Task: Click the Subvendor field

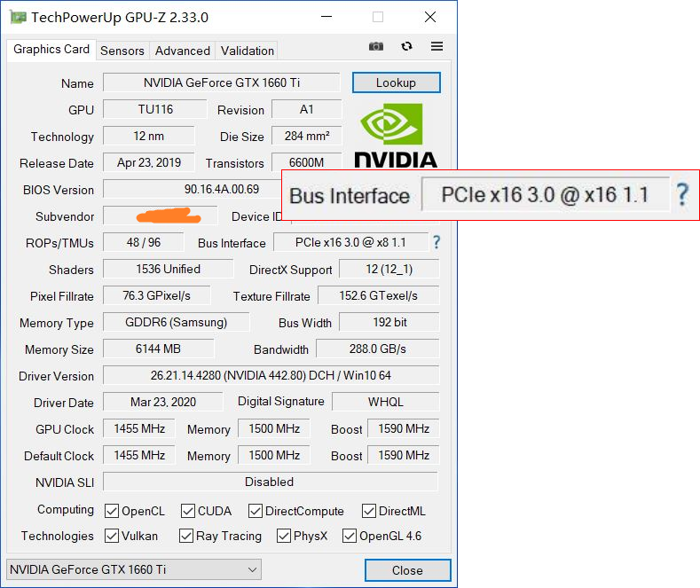Action: click(160, 216)
